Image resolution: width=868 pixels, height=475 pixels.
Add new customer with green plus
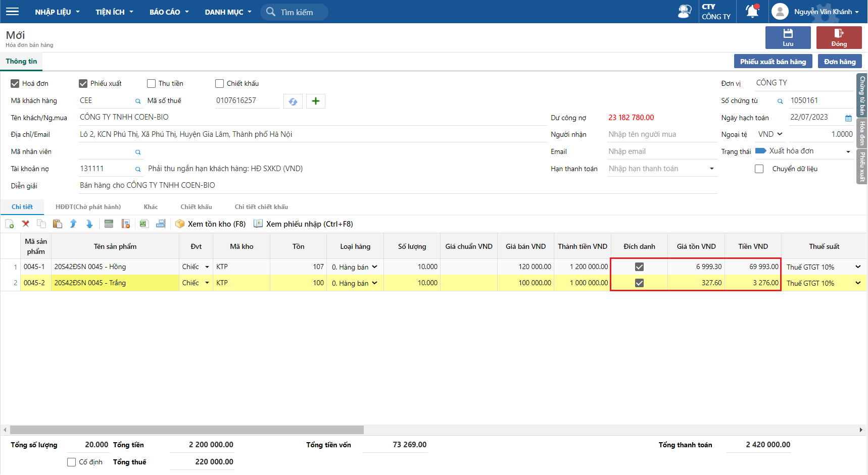coord(316,101)
